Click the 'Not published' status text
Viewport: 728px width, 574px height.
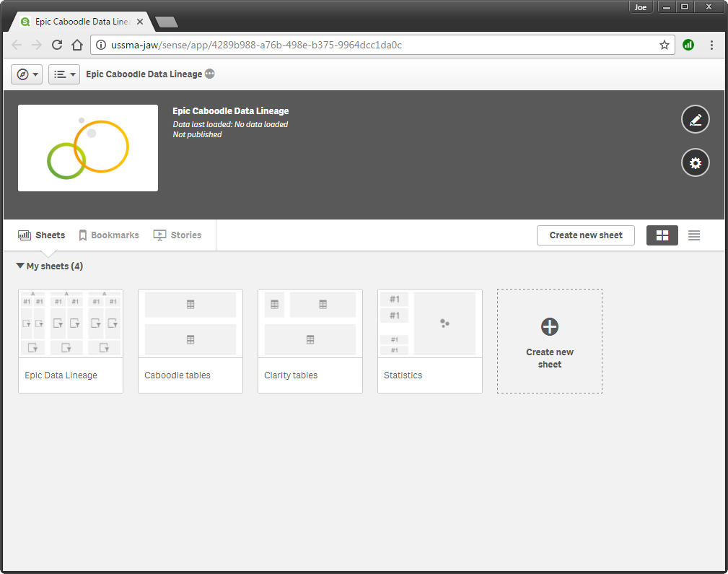[x=197, y=134]
